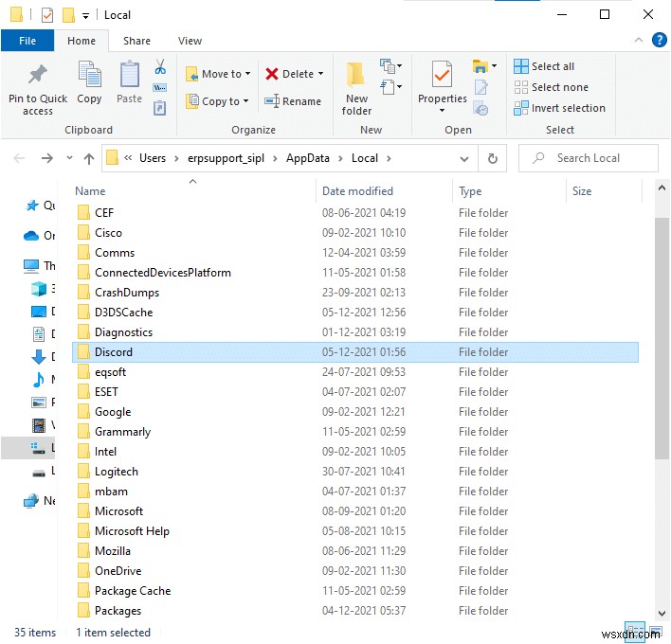Select the Google folder

[355, 412]
